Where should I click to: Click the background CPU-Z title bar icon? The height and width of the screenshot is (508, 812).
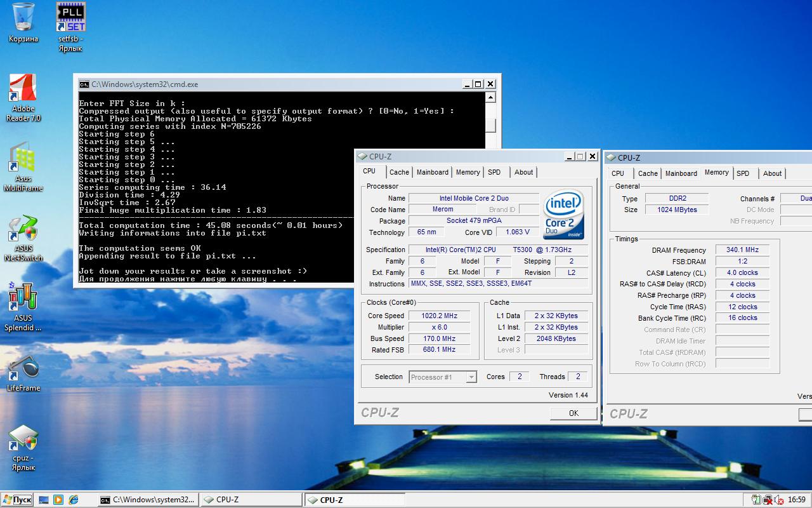coord(611,157)
